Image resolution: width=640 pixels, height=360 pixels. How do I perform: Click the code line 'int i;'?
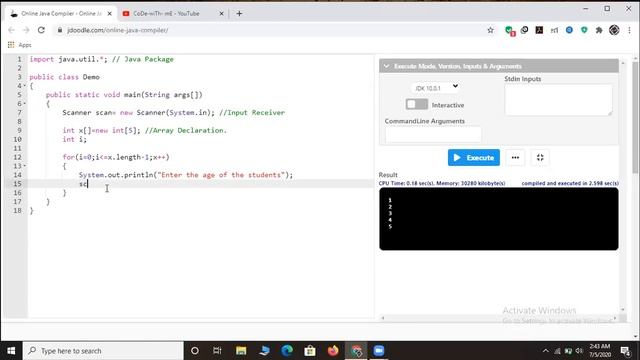pos(75,139)
